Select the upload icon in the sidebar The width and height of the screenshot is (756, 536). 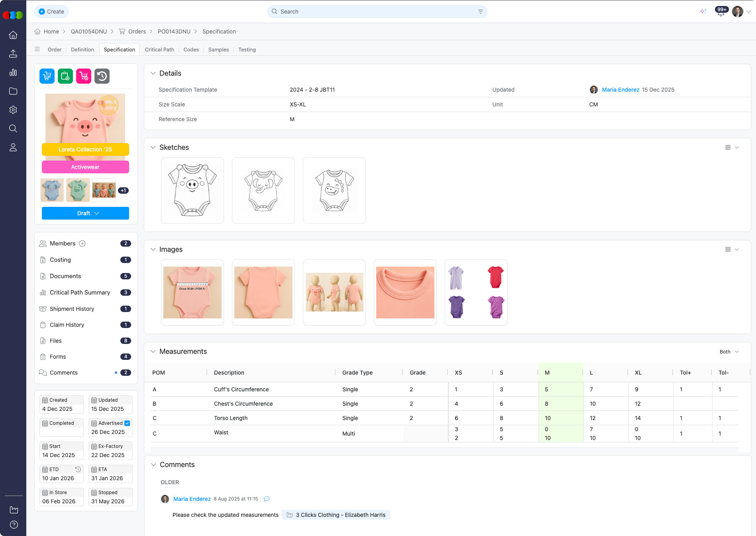(x=13, y=53)
